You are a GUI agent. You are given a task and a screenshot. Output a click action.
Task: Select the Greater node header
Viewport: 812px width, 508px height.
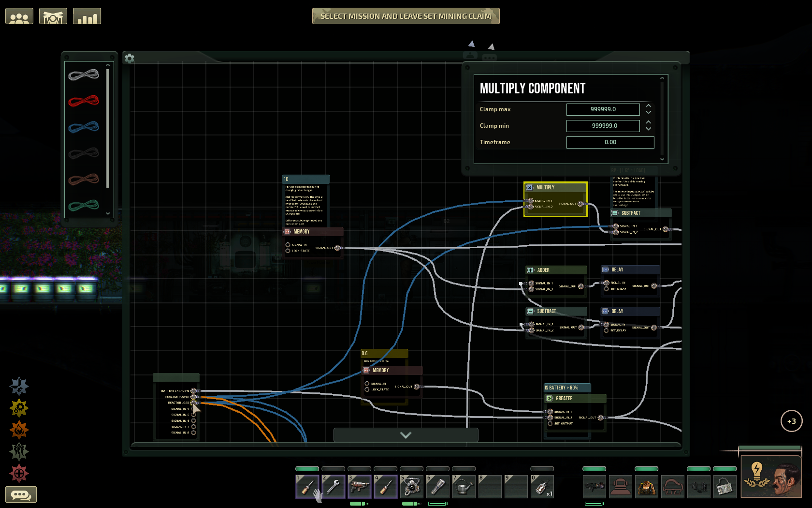click(x=575, y=399)
